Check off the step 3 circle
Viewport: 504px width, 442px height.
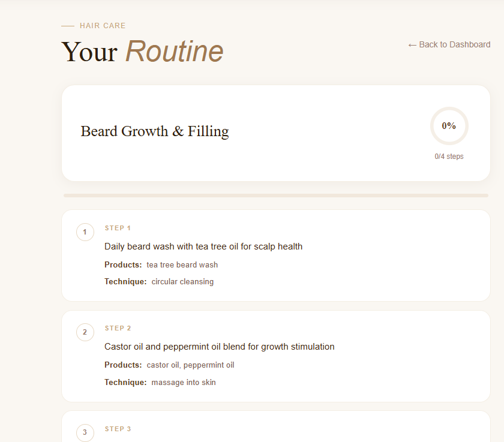[x=85, y=432]
